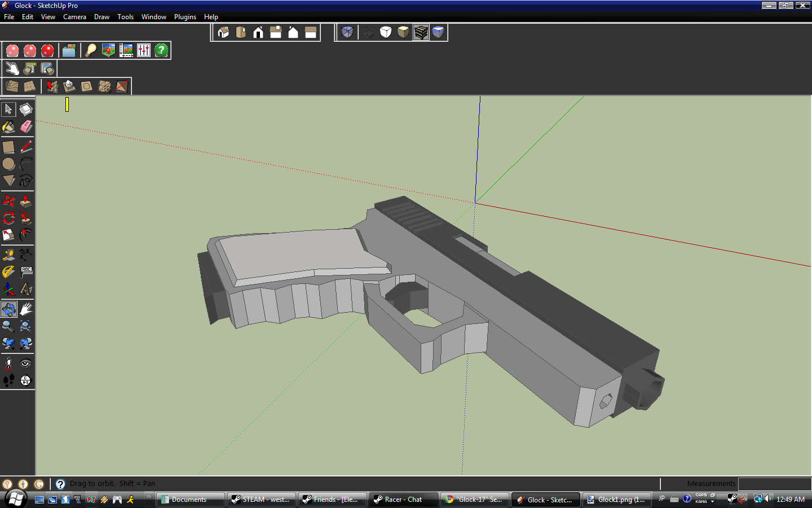Choose the Make Component tool
This screenshot has width=812, height=508.
pos(26,109)
